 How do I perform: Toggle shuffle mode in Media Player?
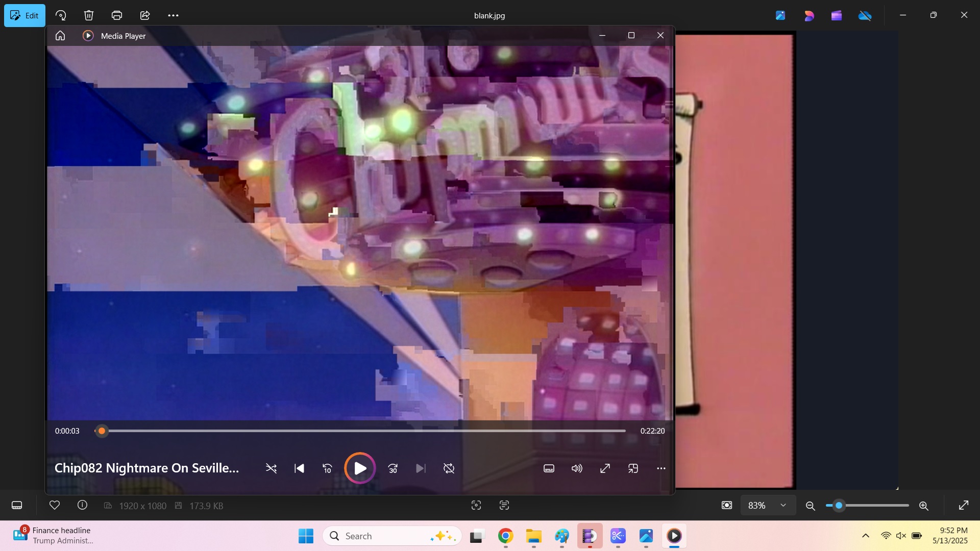[x=271, y=468]
